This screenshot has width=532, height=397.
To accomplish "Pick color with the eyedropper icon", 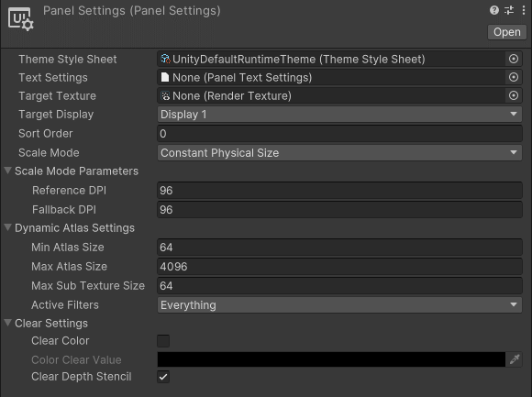I will point(515,359).
